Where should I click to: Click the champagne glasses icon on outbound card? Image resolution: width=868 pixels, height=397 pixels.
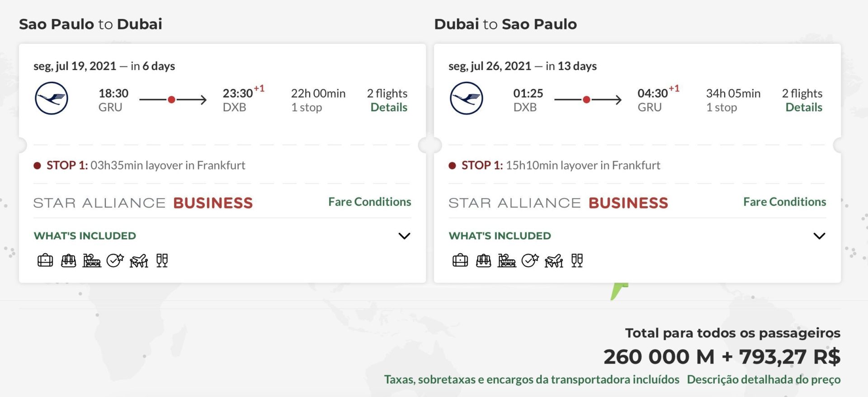click(162, 260)
